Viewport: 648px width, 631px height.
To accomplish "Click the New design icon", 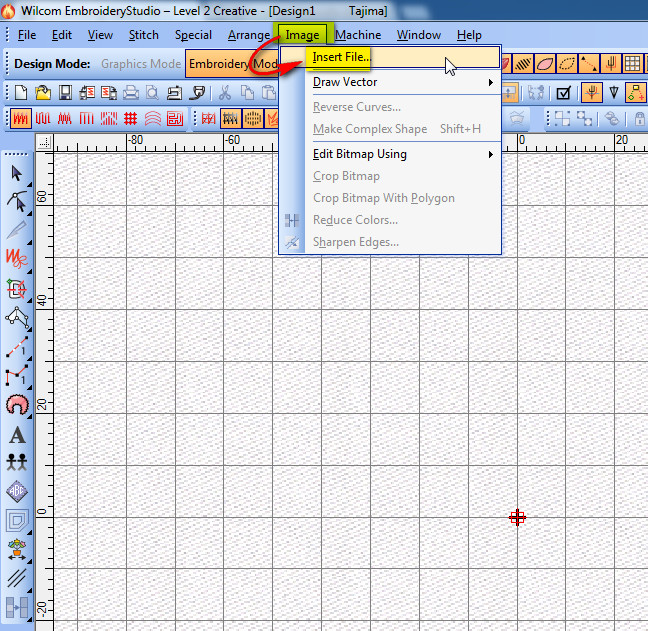I will [x=21, y=93].
